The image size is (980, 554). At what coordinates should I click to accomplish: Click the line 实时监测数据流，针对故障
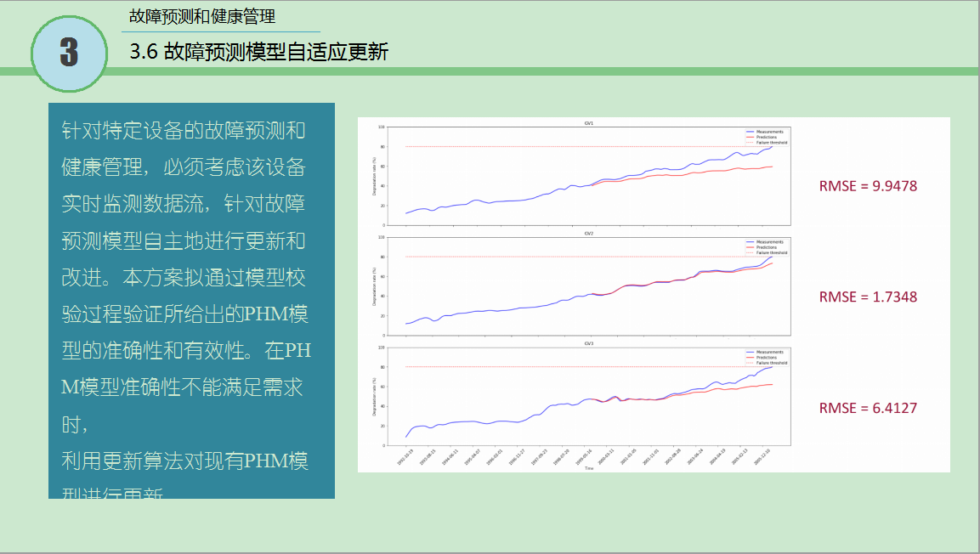[x=183, y=204]
